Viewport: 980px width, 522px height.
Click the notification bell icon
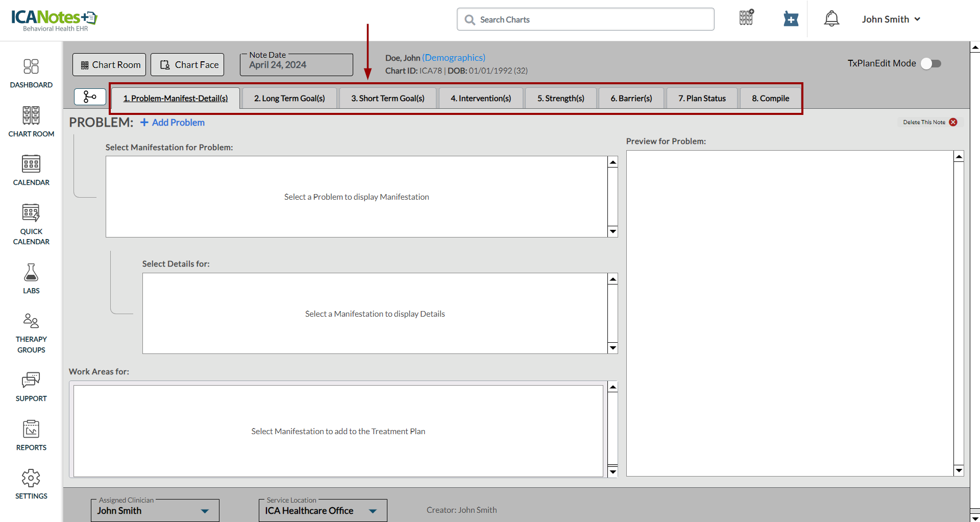(x=831, y=19)
